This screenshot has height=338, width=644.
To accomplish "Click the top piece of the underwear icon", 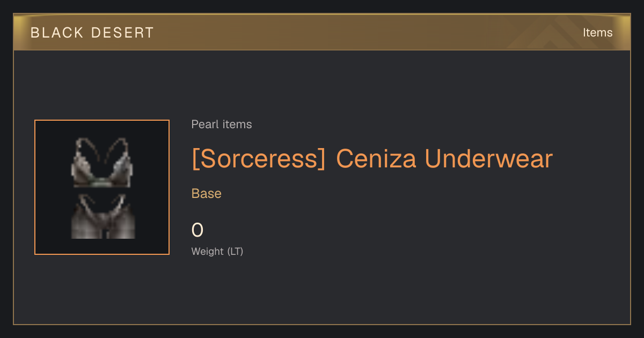I will [x=103, y=163].
